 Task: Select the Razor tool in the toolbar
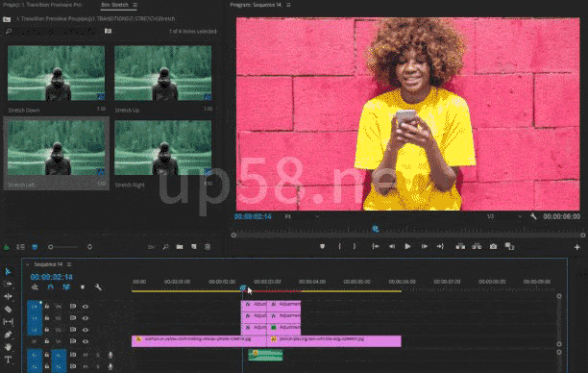(x=8, y=310)
